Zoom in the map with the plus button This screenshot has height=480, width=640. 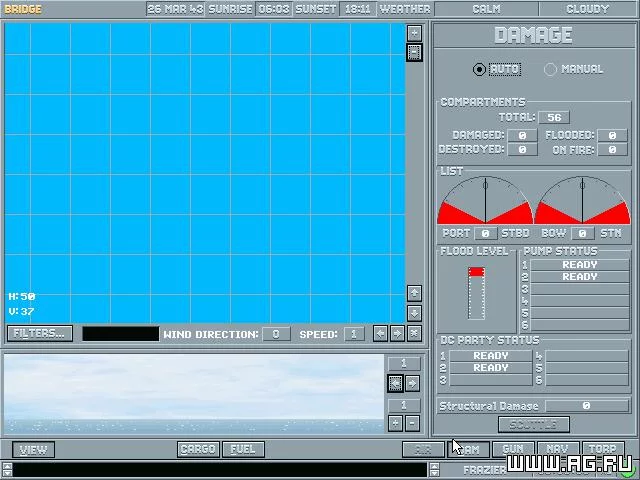(x=414, y=33)
